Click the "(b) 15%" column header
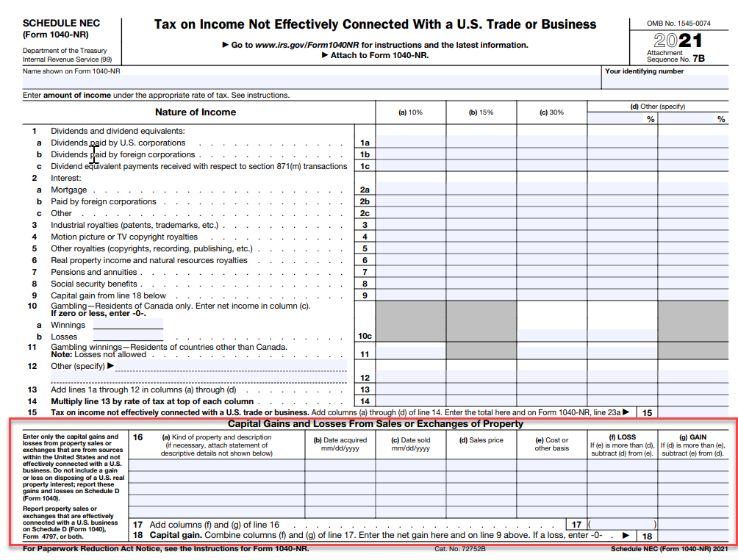738x560 pixels. [481, 112]
